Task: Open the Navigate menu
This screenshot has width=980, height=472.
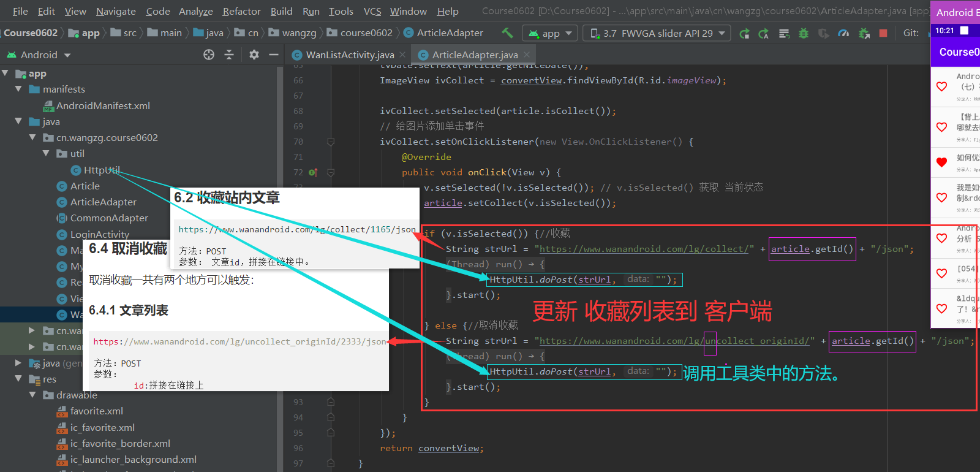Action: (x=116, y=11)
